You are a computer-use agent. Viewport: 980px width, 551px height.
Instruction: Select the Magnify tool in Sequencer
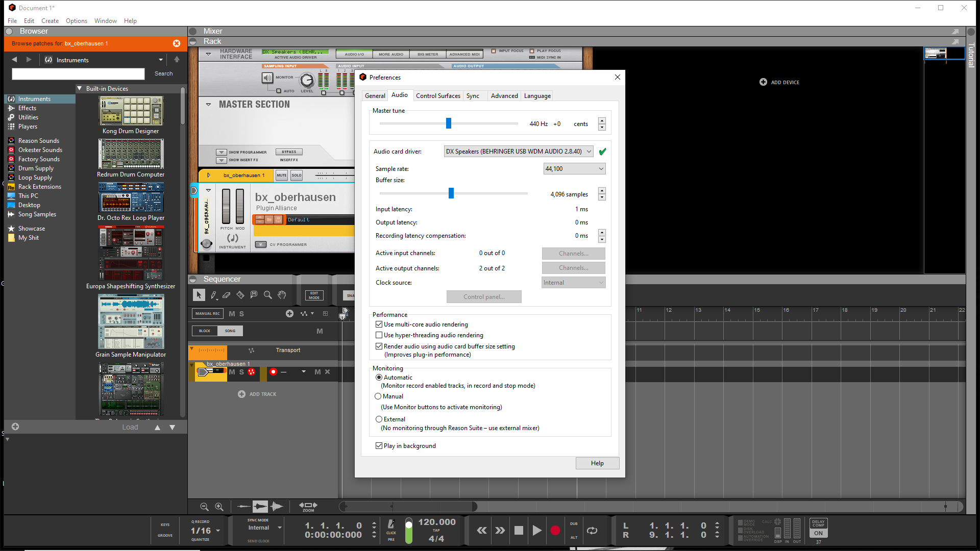tap(267, 295)
